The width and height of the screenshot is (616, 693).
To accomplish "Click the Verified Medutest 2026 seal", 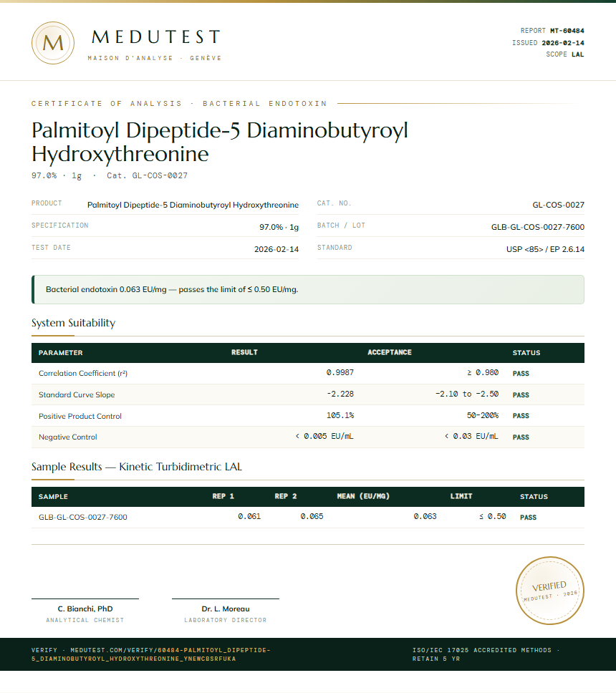I will point(549,591).
